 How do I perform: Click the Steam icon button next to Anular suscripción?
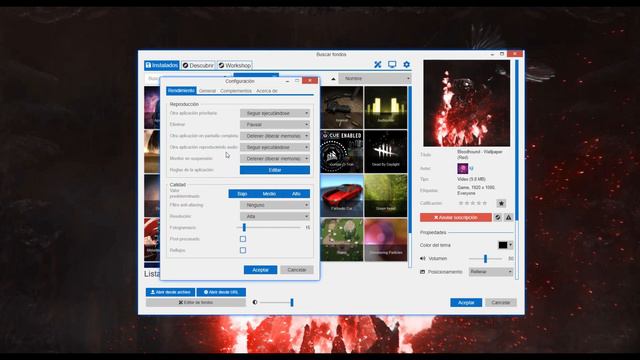[498, 218]
